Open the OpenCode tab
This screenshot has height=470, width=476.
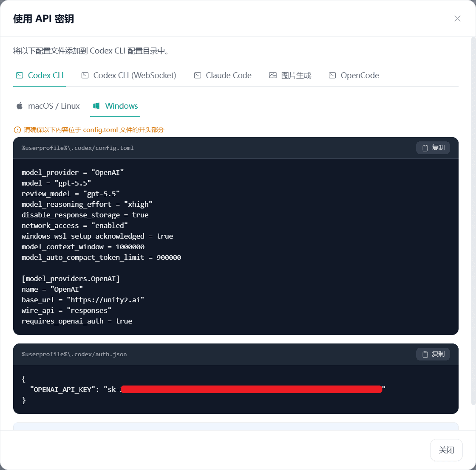point(354,75)
